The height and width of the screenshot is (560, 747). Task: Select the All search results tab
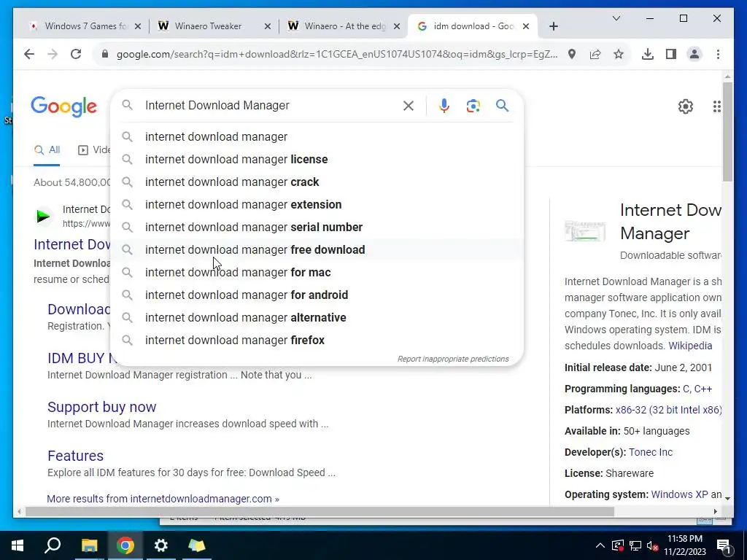tap(47, 150)
